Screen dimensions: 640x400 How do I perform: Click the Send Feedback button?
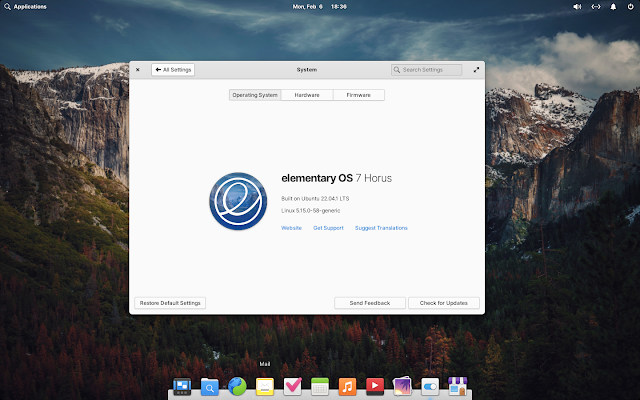click(x=370, y=303)
